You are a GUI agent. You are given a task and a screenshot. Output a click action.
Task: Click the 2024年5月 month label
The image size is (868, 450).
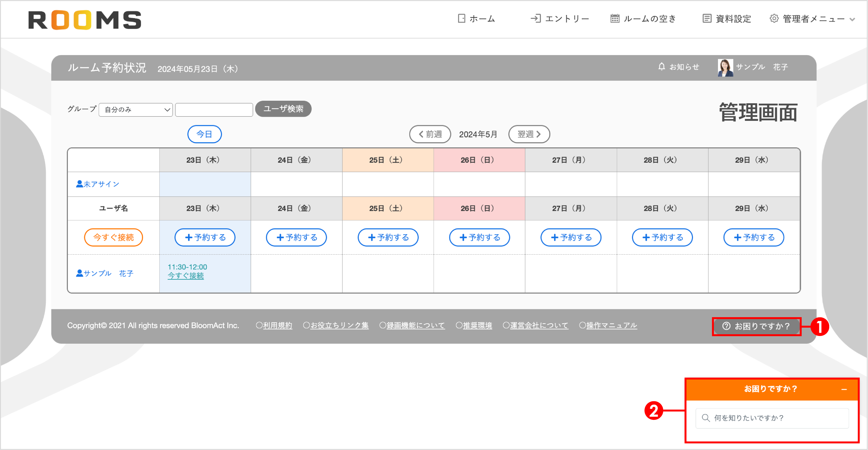point(478,134)
